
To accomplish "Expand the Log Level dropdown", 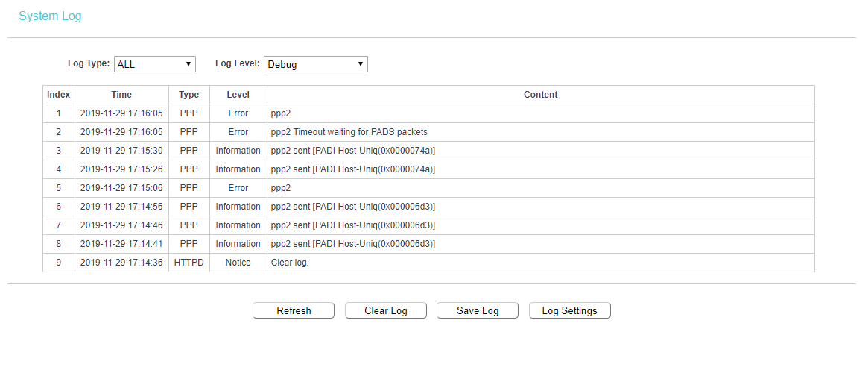I will click(316, 64).
